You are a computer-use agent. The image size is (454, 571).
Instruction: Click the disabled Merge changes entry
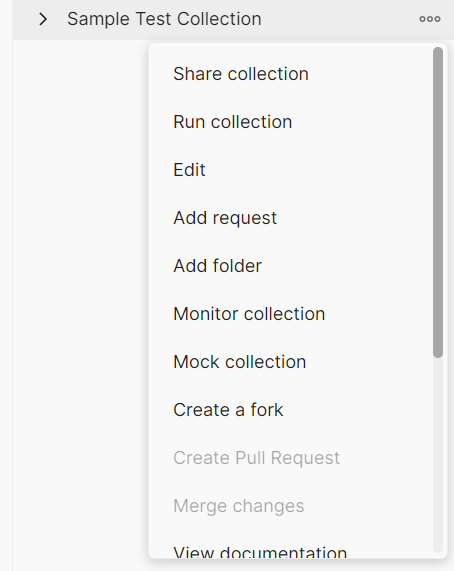(x=238, y=506)
